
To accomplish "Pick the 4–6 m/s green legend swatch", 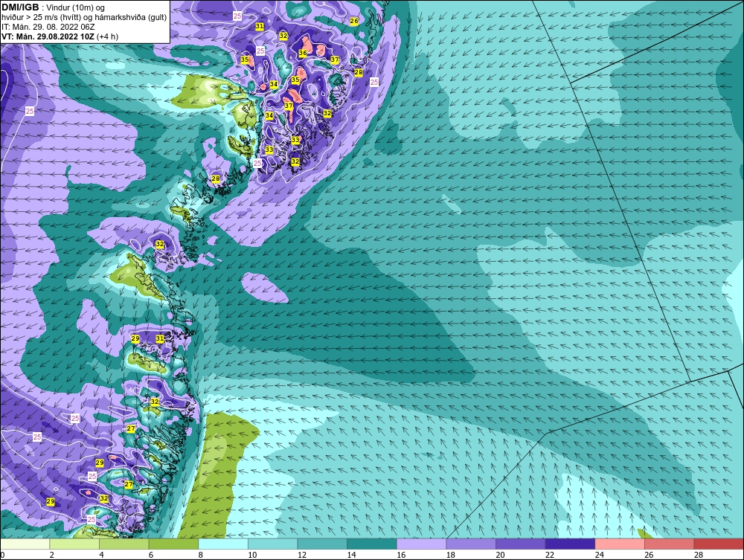I will (124, 544).
